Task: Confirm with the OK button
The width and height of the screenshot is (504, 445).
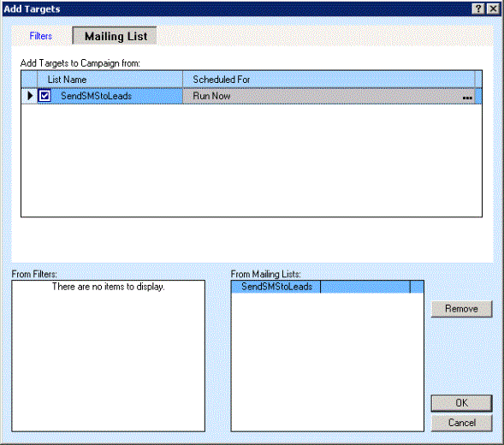Action: pos(461,403)
